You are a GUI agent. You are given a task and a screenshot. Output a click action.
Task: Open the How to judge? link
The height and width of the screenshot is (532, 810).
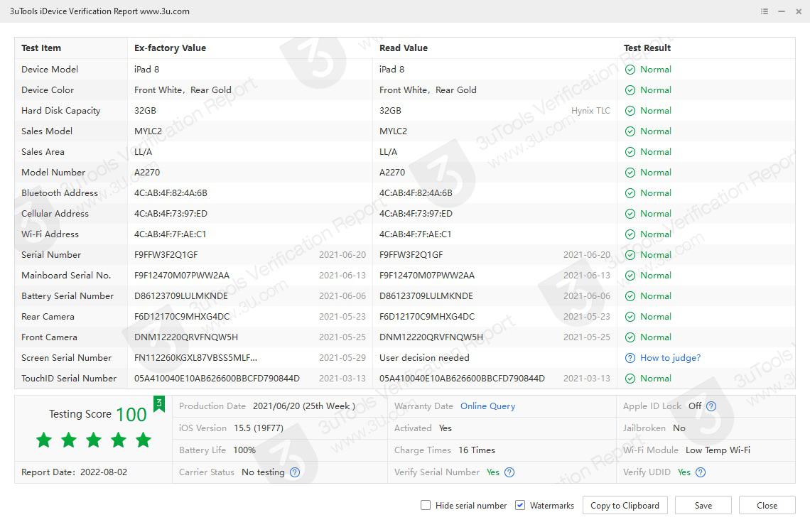670,358
